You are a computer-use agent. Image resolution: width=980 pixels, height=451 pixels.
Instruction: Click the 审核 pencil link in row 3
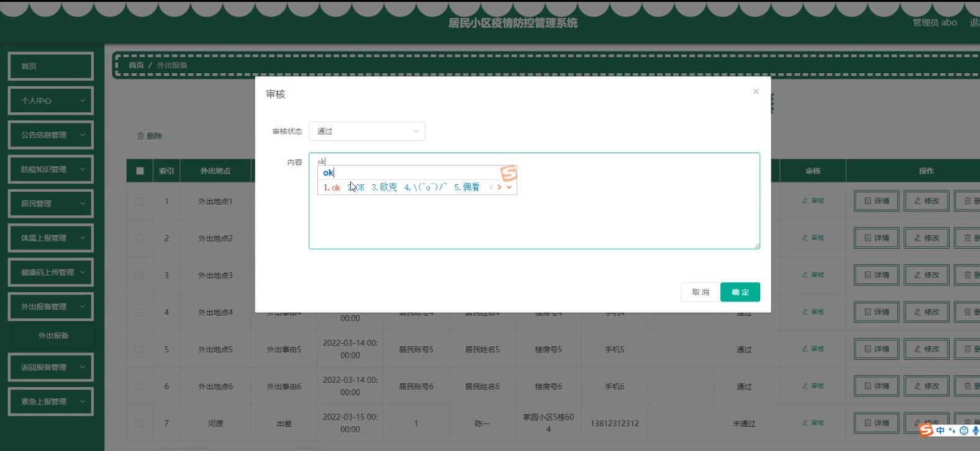pos(813,275)
